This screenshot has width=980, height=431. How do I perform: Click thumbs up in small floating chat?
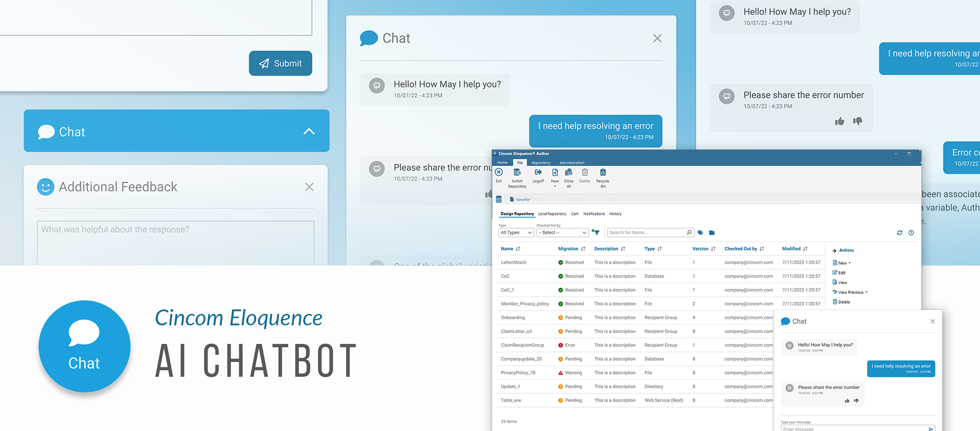pyautogui.click(x=847, y=401)
